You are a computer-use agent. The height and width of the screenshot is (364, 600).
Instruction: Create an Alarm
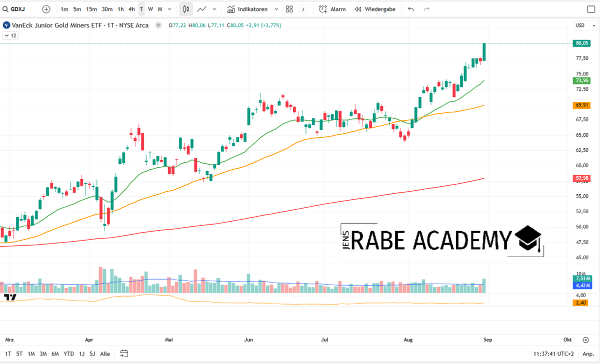click(x=332, y=9)
